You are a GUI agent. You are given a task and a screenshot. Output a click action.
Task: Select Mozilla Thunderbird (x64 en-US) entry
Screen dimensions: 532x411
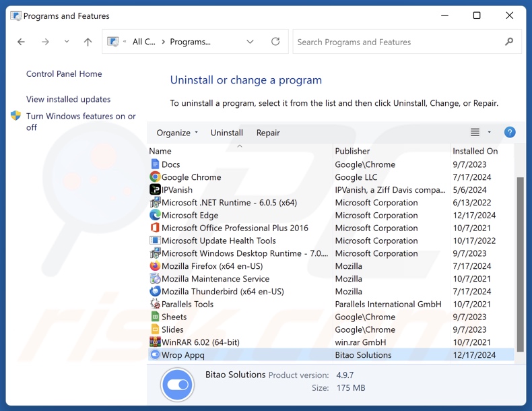pyautogui.click(x=223, y=292)
